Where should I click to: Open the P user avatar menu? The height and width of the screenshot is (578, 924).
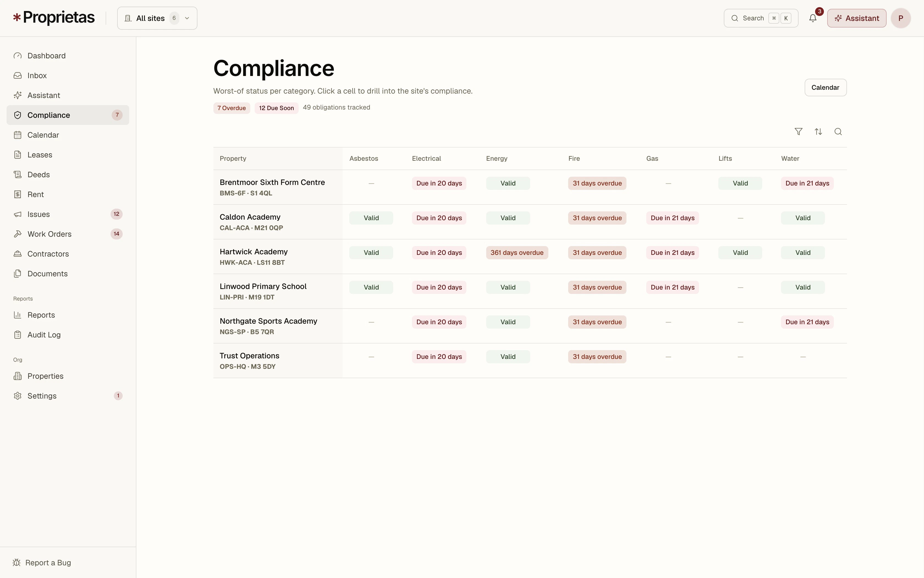[901, 18]
